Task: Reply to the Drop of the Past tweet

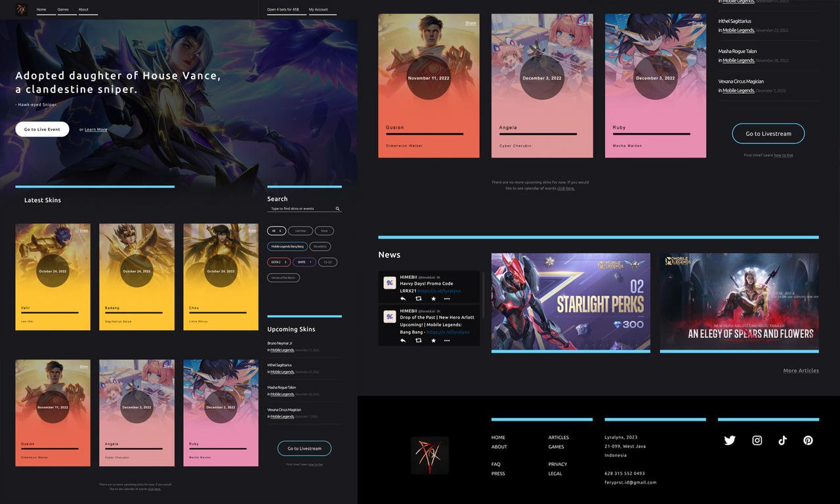Action: 403,341
